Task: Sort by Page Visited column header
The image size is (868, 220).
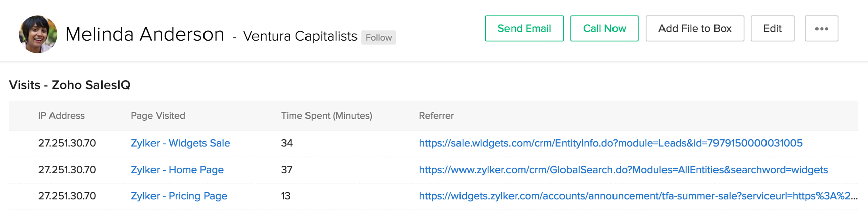Action: tap(158, 116)
